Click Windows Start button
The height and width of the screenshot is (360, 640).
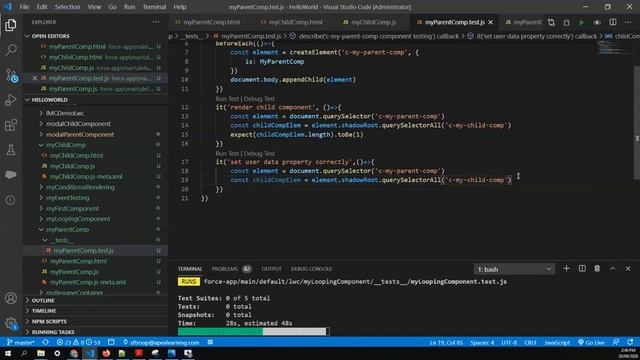8,353
